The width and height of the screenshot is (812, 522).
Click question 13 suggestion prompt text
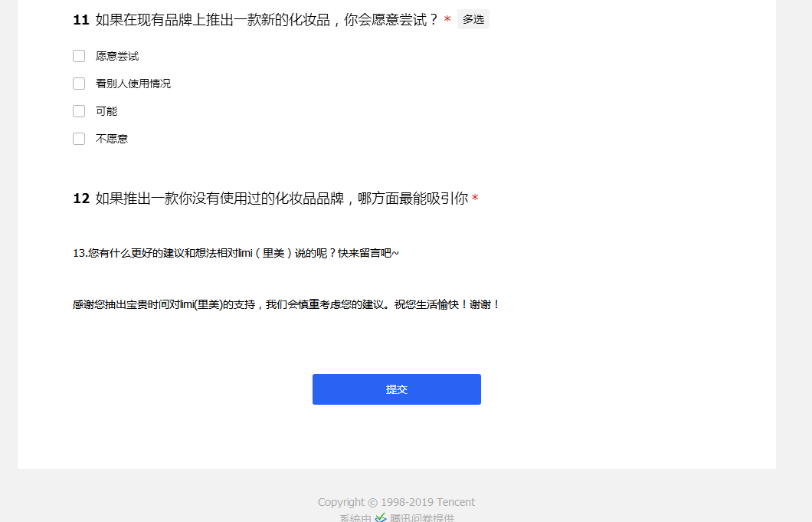click(x=235, y=253)
